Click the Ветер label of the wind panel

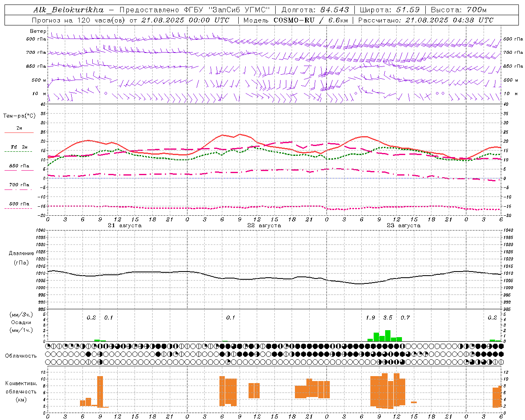(x=38, y=31)
